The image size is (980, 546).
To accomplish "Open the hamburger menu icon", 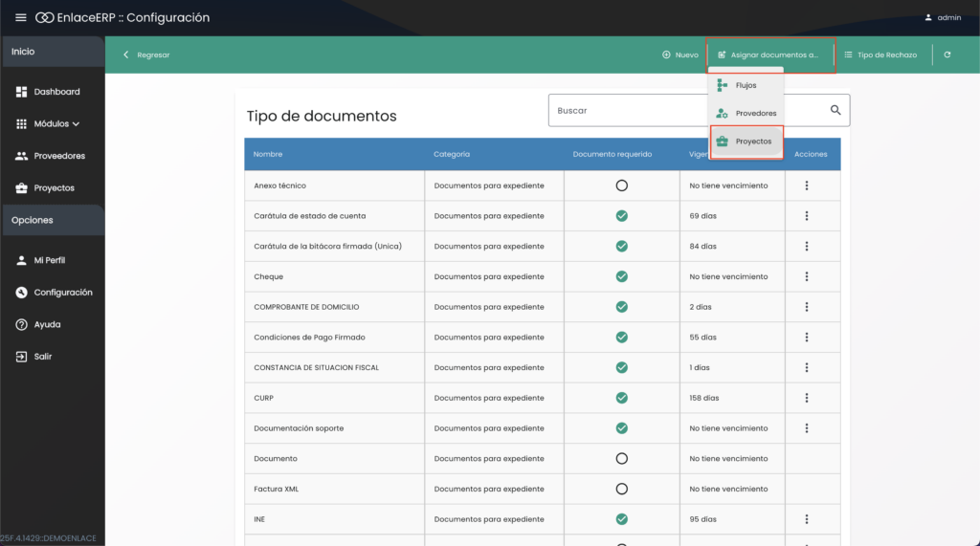I will 21,18.
